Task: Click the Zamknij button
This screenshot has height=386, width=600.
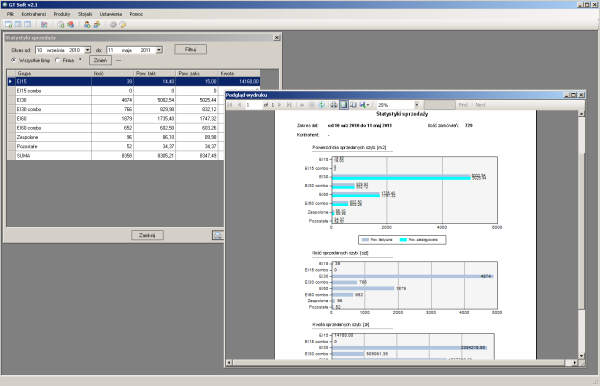Action: (147, 235)
